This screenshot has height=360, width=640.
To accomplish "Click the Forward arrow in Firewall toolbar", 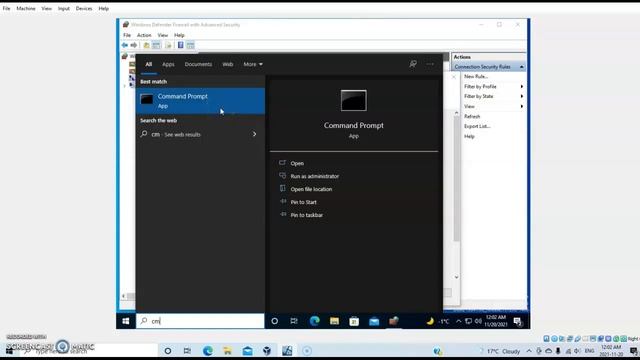I will 133,45.
